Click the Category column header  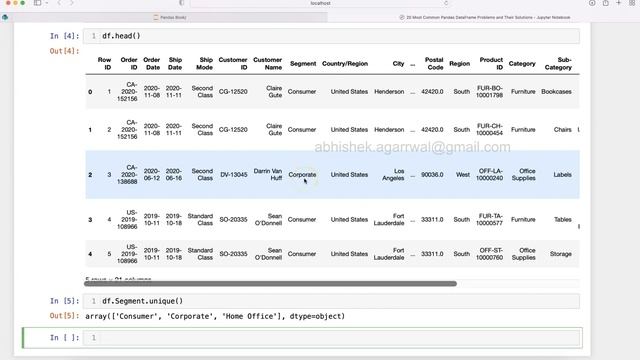coord(522,64)
